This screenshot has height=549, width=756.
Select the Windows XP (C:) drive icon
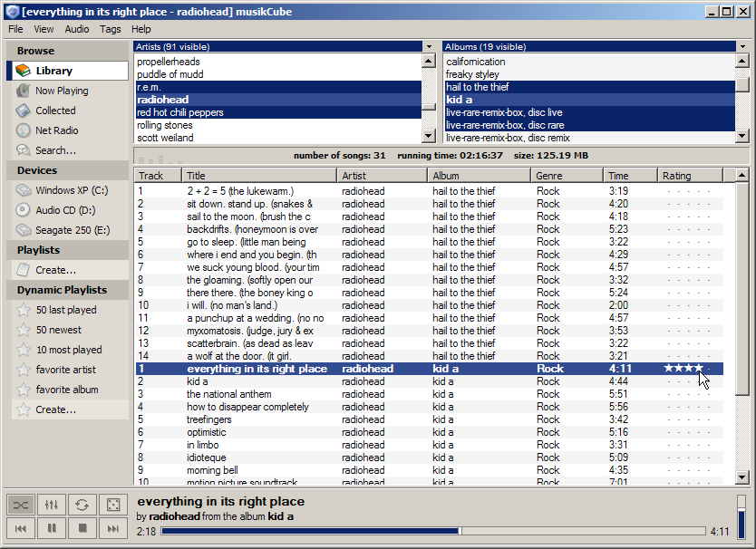tap(23, 190)
